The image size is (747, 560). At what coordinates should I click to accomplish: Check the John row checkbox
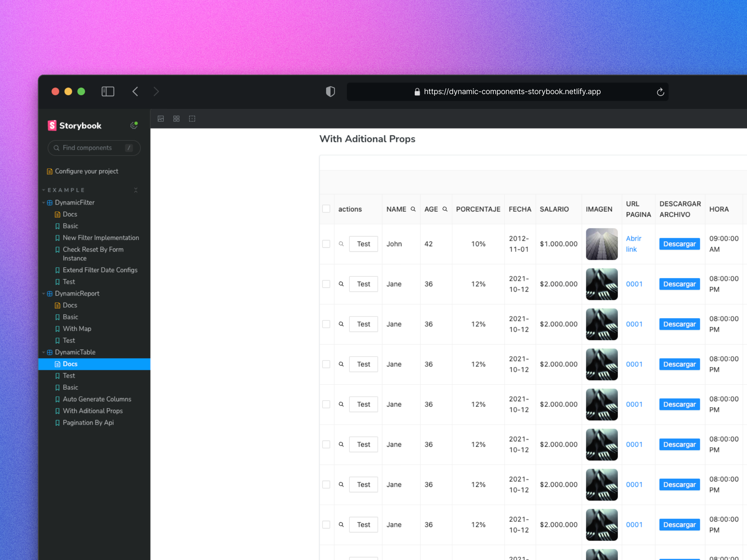(x=326, y=244)
